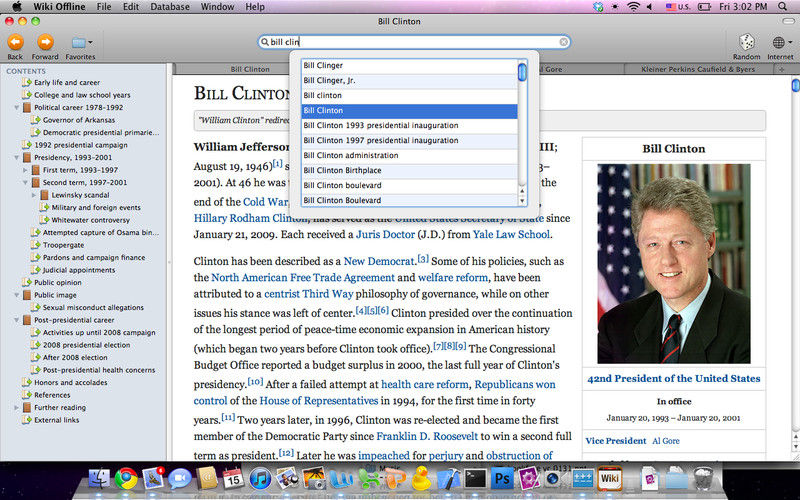Expand the Further reading section
Screen dimensions: 800x500
pyautogui.click(x=16, y=408)
